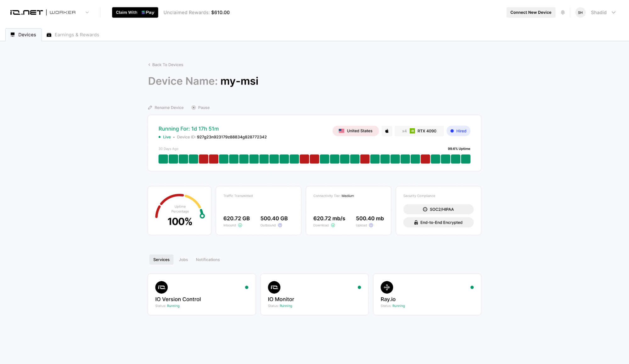The width and height of the screenshot is (629, 364).
Task: Open the notifications bell icon
Action: coord(563,12)
